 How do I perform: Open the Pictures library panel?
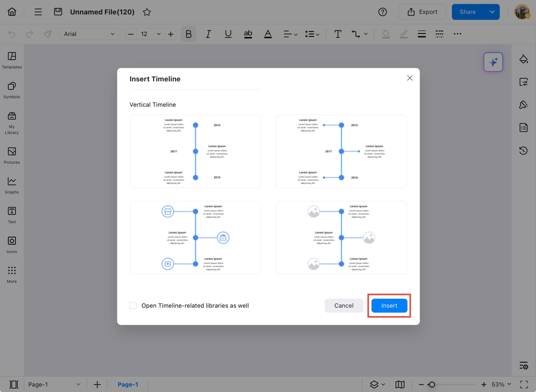(11, 156)
